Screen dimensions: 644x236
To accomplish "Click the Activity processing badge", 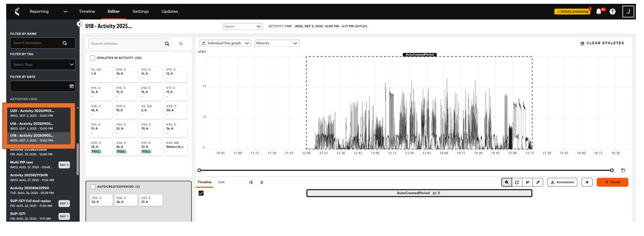I will coord(572,11).
